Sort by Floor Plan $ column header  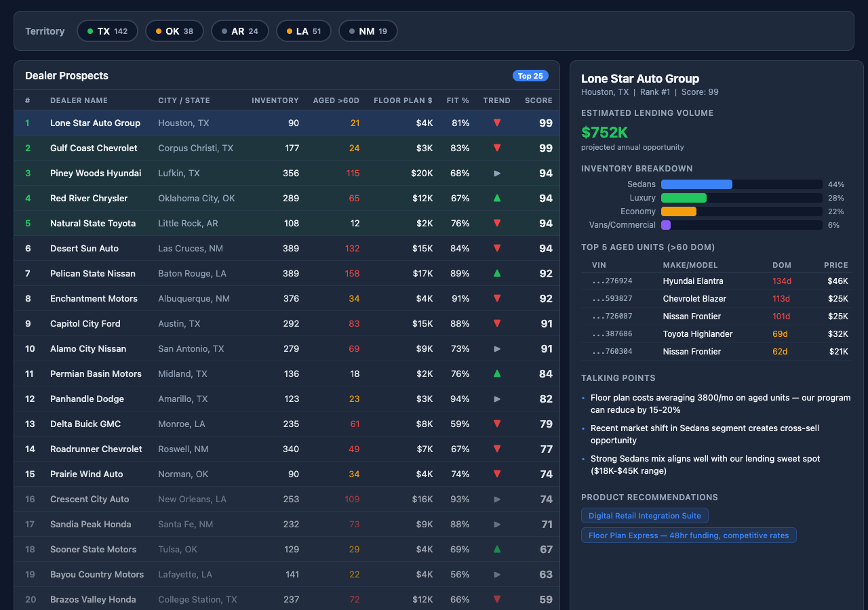pyautogui.click(x=403, y=100)
